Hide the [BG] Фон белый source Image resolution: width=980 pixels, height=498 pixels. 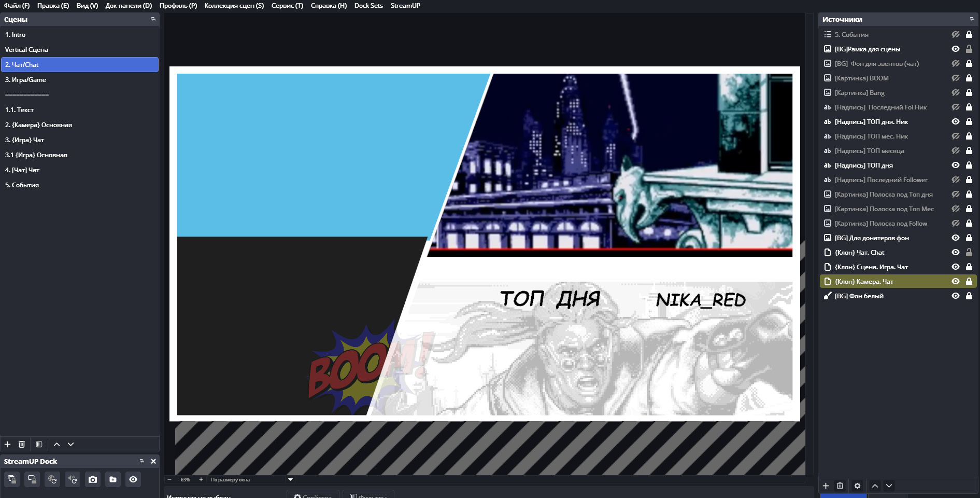coord(956,296)
